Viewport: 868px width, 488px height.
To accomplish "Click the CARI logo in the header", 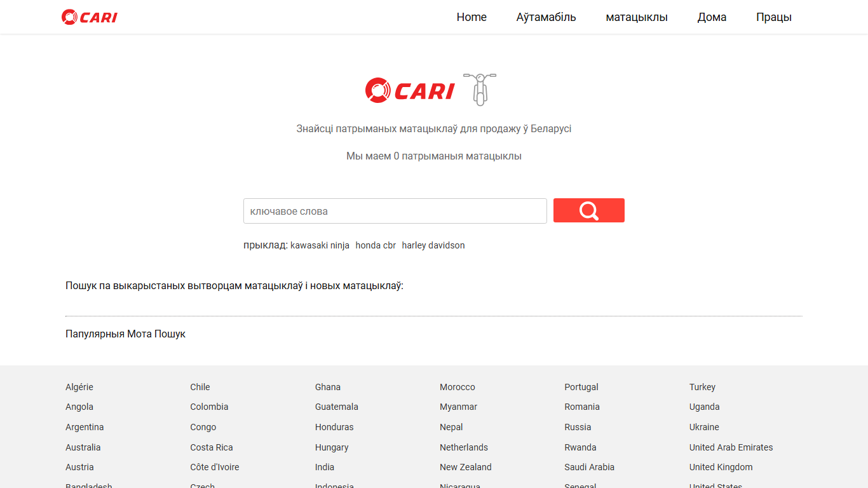I will (90, 17).
